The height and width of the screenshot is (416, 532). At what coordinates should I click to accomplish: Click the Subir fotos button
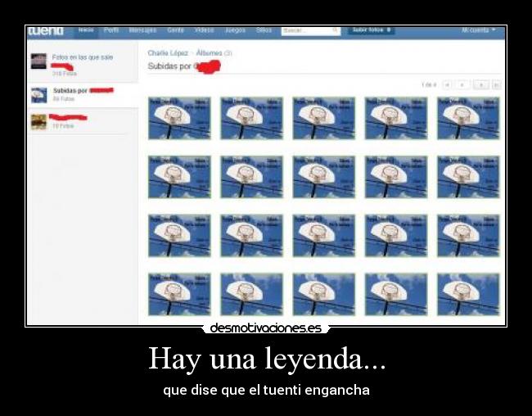[372, 30]
